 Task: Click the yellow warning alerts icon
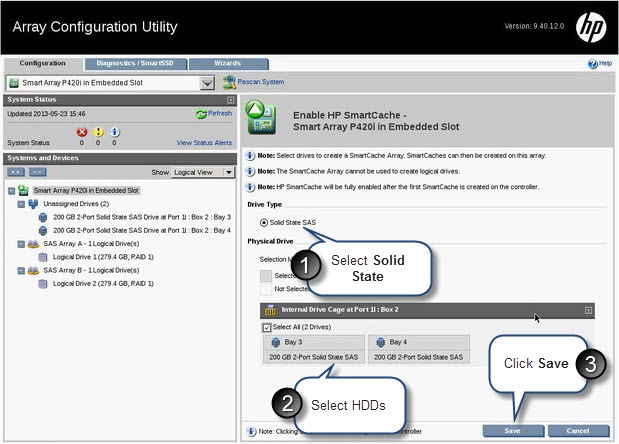point(98,132)
